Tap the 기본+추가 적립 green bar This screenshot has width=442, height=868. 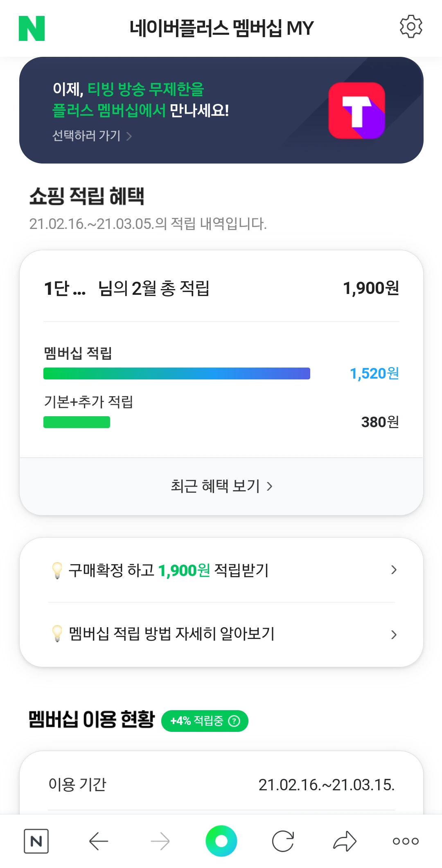coord(77,422)
